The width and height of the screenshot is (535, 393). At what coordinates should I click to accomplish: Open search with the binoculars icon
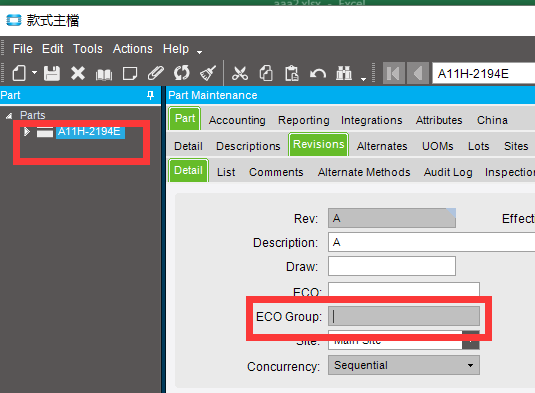(x=344, y=73)
